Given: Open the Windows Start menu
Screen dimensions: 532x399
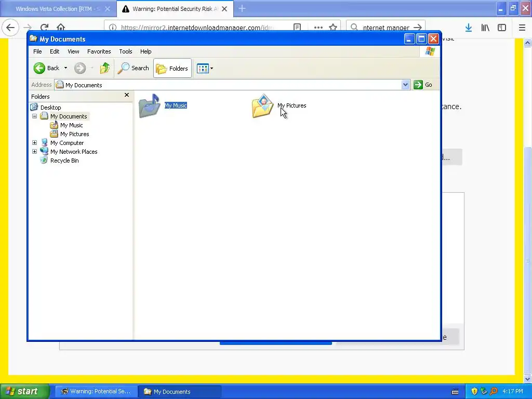Looking at the screenshot, I should (x=24, y=391).
